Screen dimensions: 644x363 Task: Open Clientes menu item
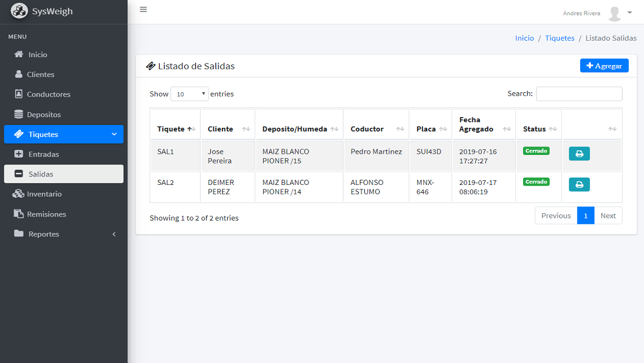pos(41,75)
